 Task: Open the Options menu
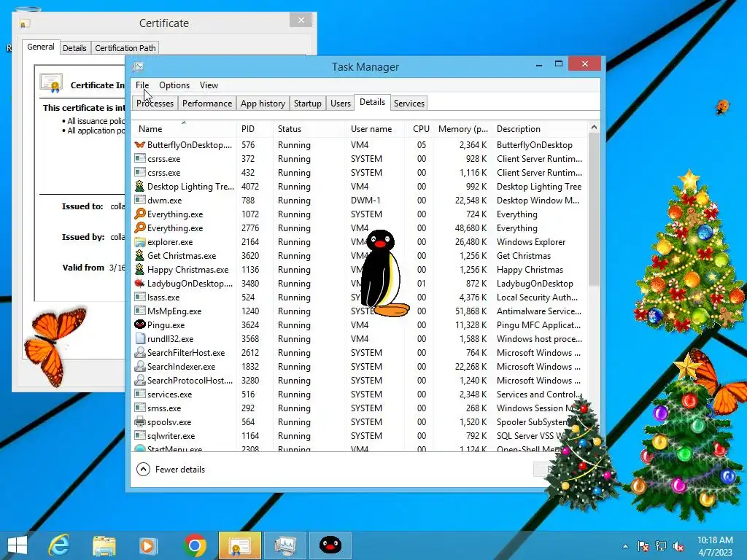(x=174, y=85)
